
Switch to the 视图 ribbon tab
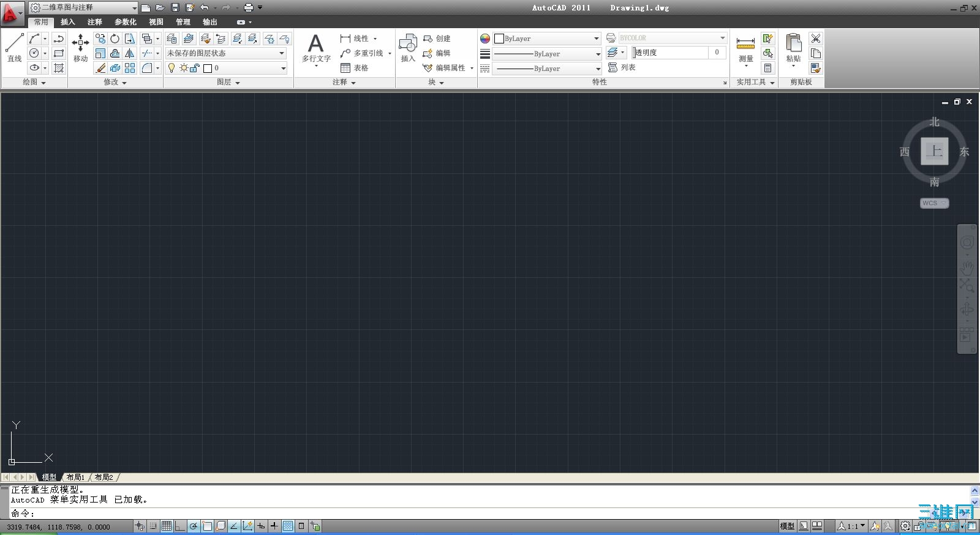(x=156, y=22)
